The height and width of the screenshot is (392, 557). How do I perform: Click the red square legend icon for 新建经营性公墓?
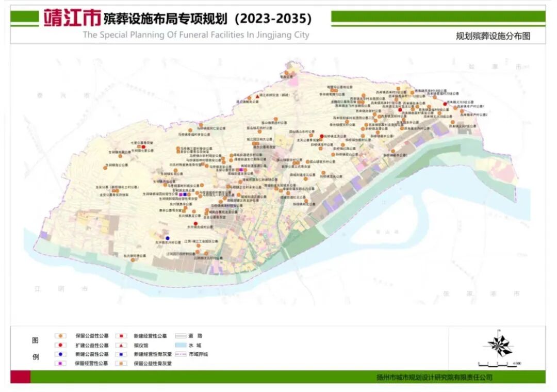pos(121,336)
